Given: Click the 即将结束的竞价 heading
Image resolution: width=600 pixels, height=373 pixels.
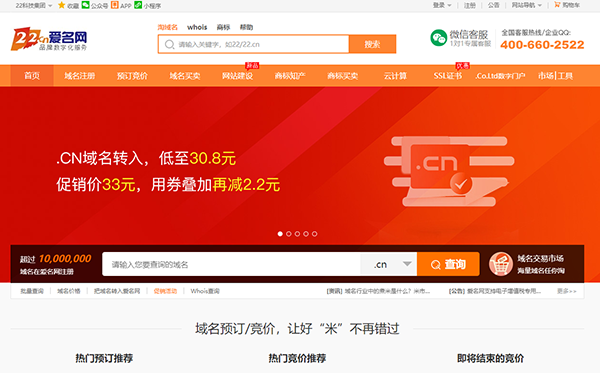Looking at the screenshot, I should pos(491,358).
